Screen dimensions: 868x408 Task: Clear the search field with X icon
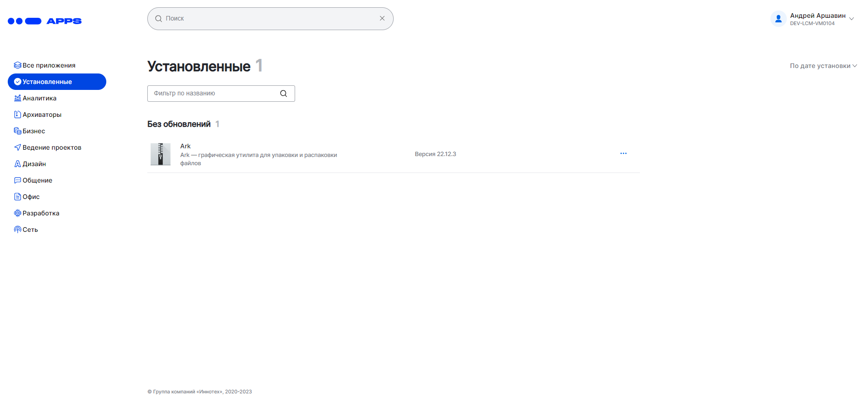tap(382, 19)
